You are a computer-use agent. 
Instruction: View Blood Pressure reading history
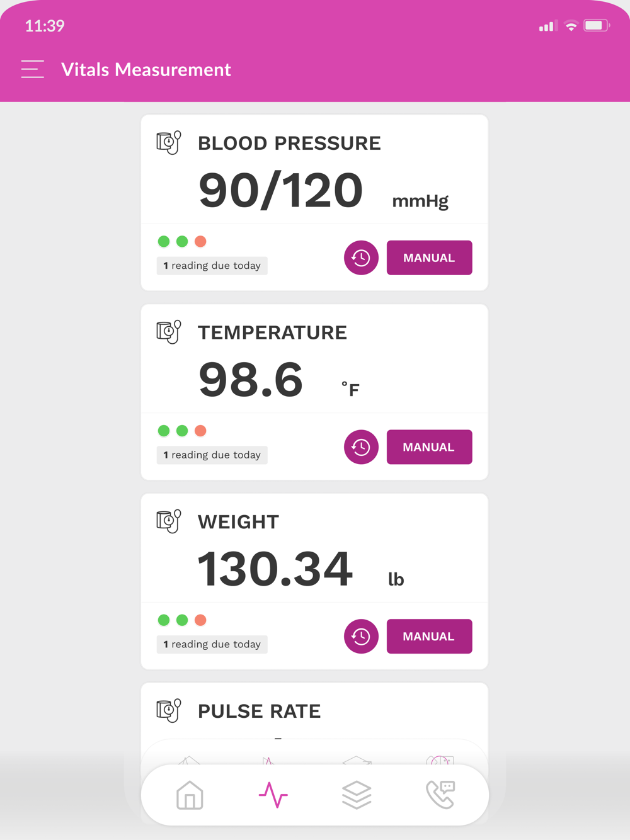361,258
